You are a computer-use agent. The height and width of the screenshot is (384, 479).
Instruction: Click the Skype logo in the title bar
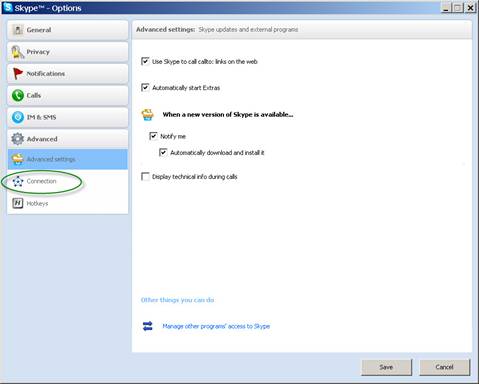pos(7,7)
